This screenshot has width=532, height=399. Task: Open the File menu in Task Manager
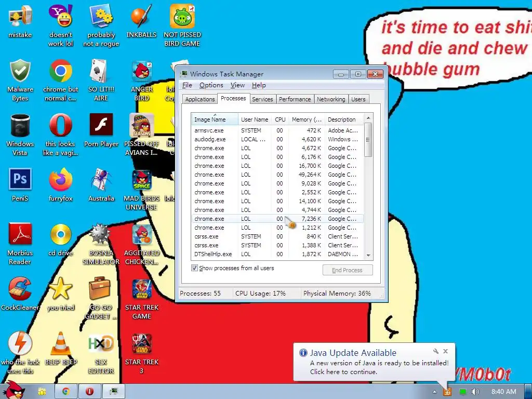click(187, 85)
